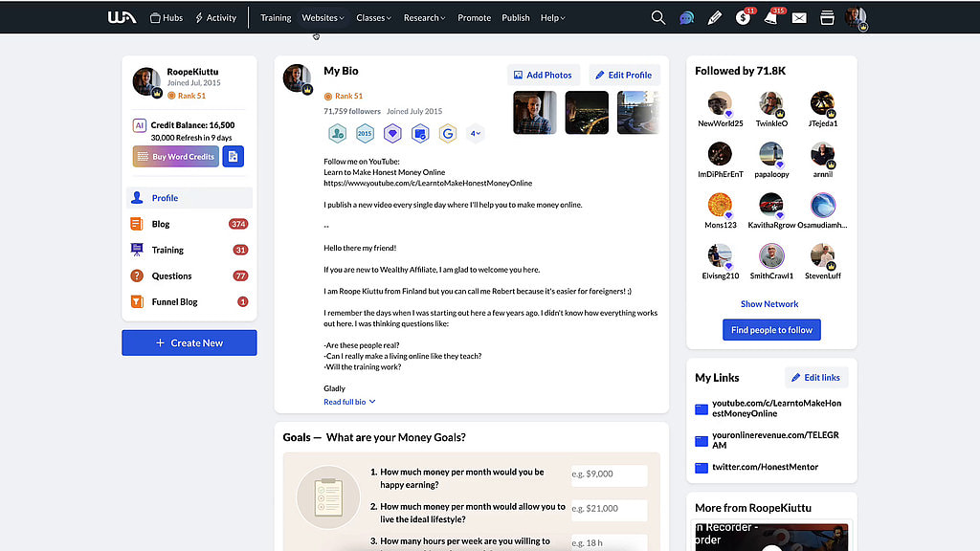The image size is (980, 551).
Task: Click the pencil write icon in the top bar
Action: 714,18
